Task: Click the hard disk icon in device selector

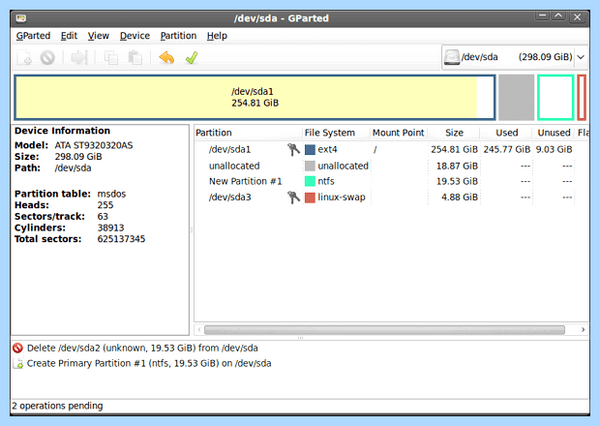Action: pyautogui.click(x=452, y=57)
